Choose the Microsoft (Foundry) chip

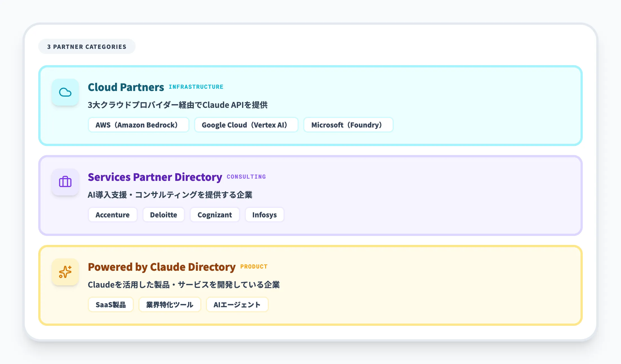(348, 125)
